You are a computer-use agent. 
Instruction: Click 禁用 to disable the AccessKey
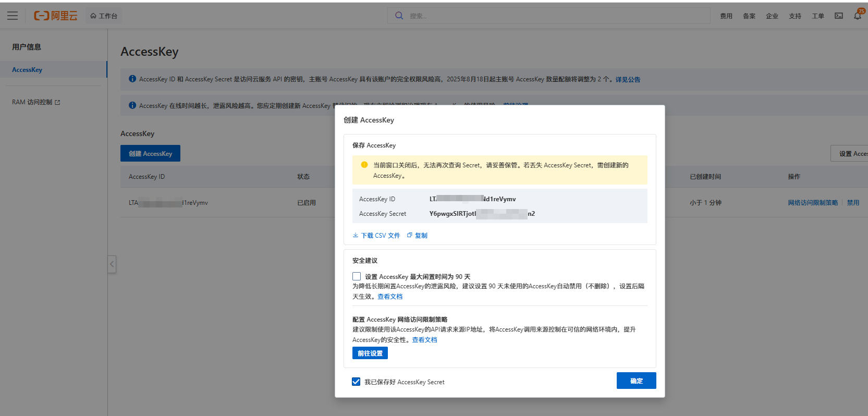coord(853,203)
